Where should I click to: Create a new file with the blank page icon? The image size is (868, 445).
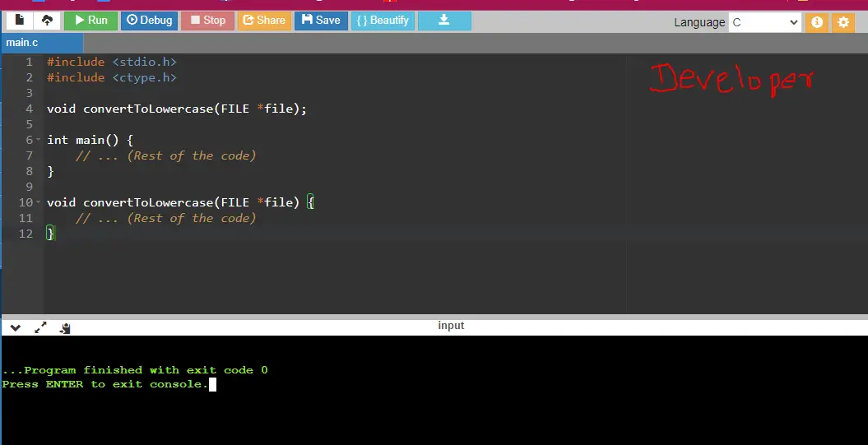point(20,21)
